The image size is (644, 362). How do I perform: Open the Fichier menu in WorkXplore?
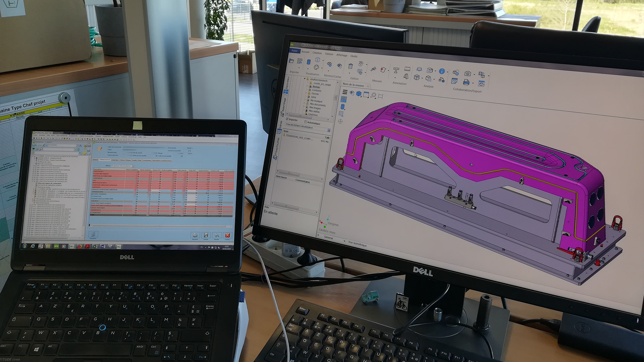(294, 51)
